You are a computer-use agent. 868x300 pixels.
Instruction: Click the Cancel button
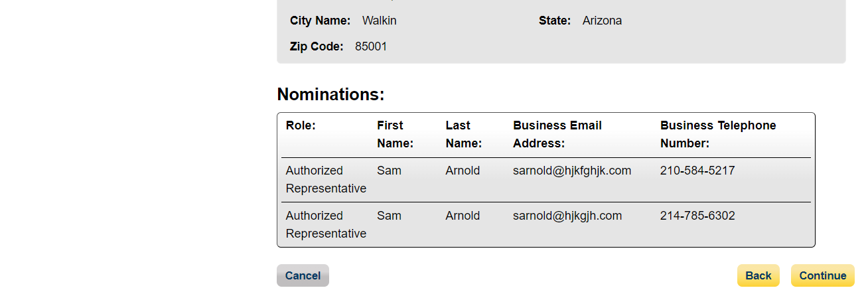coord(303,275)
